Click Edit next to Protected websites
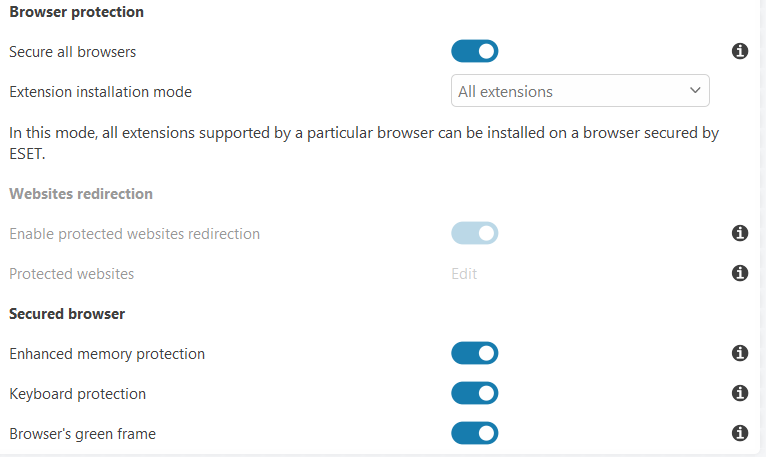The image size is (766, 457). pyautogui.click(x=464, y=274)
